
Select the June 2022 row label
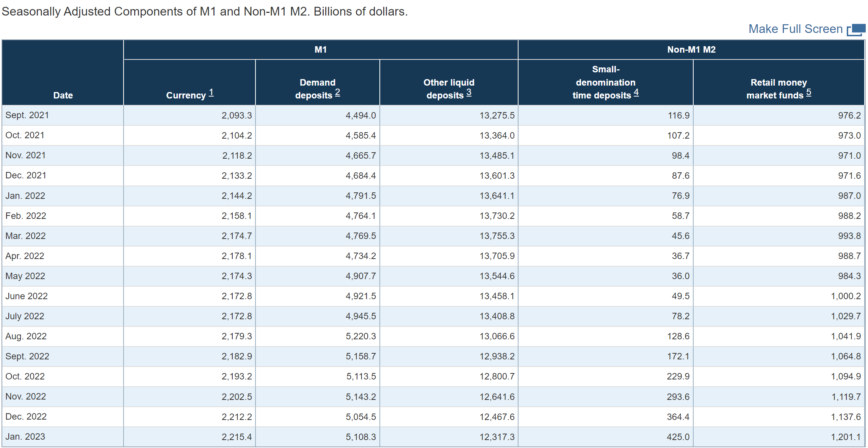coord(27,296)
